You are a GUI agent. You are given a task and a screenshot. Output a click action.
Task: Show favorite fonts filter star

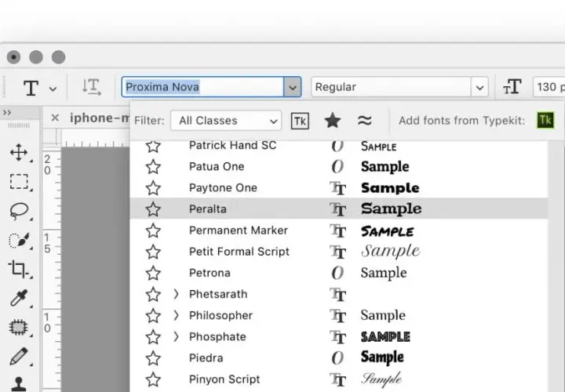click(x=332, y=120)
